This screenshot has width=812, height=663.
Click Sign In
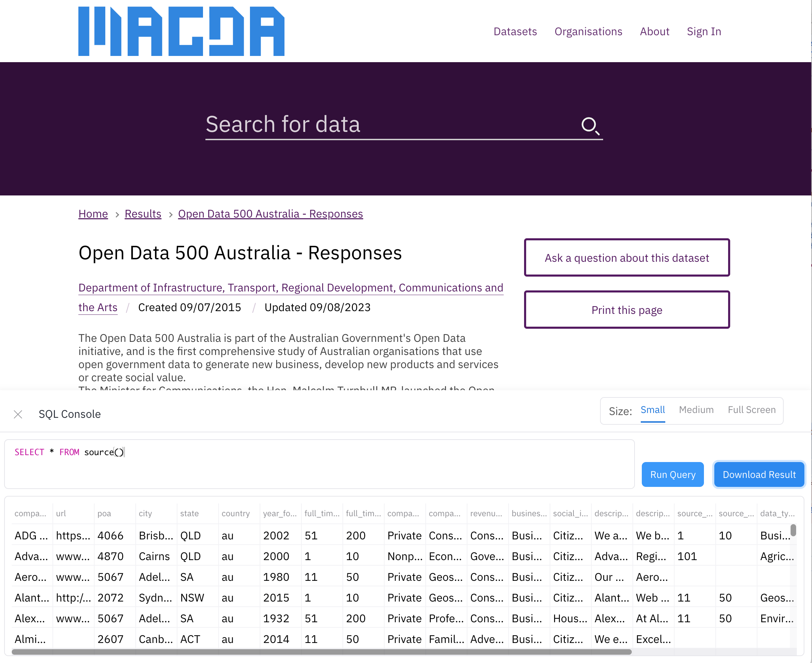704,31
